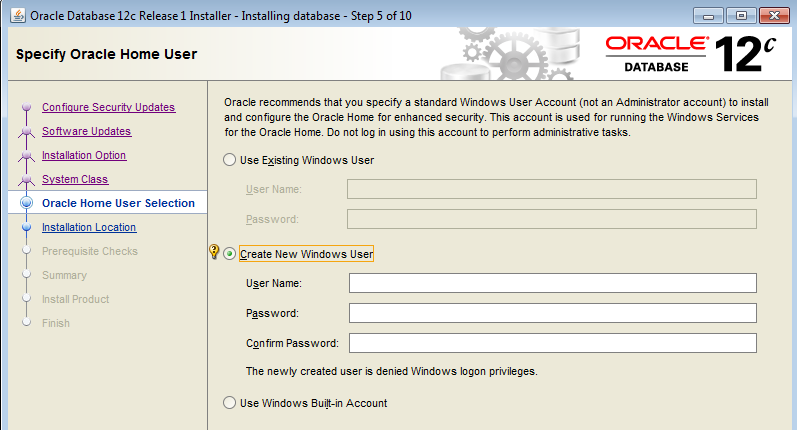Click the Install Product step label

[75, 299]
